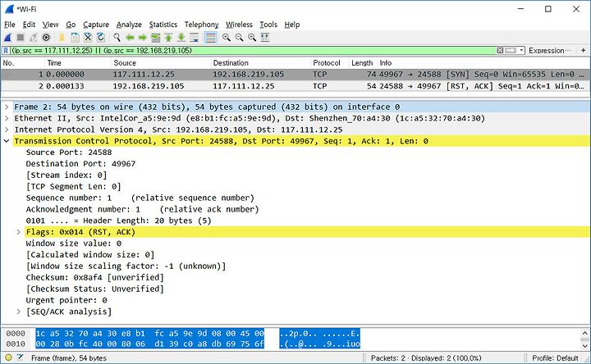Screen dimensions: 591x364
Task: Open the display filter bookmark menu
Action: pyautogui.click(x=5, y=51)
